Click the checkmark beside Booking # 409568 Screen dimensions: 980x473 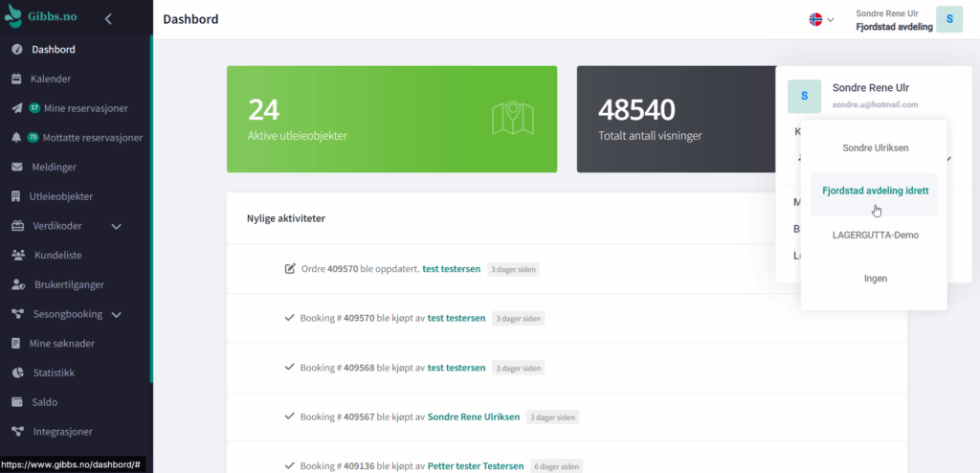[x=289, y=367]
